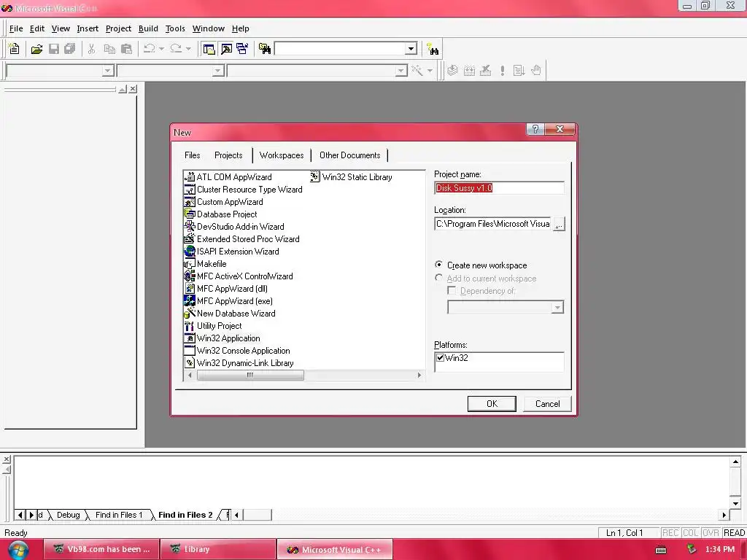Image resolution: width=747 pixels, height=560 pixels.
Task: Open the WizardBar actions dropdown arrow
Action: click(x=430, y=71)
